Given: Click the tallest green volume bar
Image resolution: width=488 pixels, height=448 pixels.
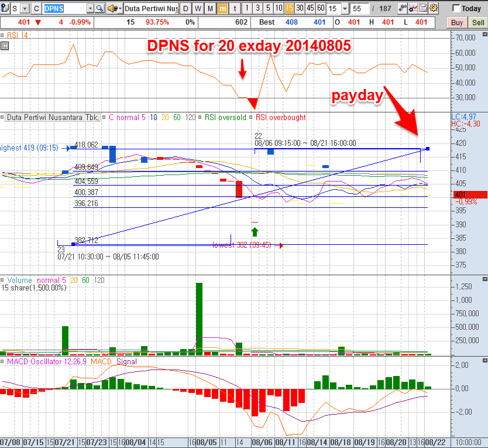Looking at the screenshot, I should pos(199,319).
